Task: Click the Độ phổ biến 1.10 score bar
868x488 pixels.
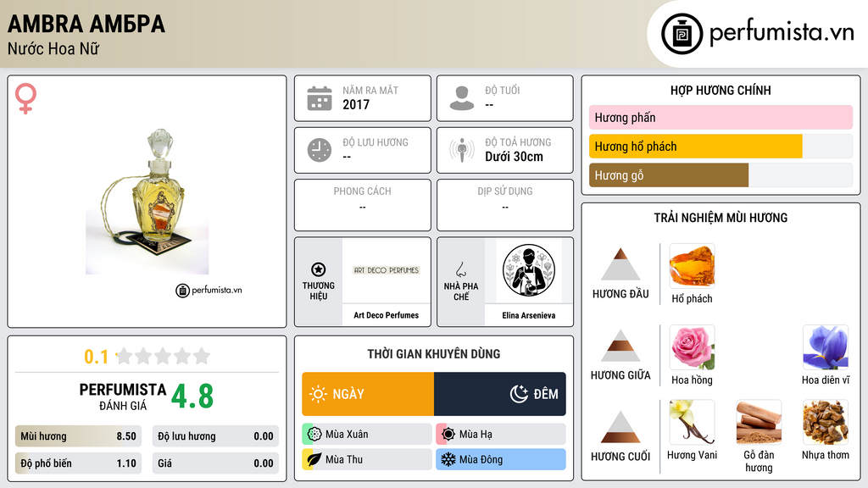Action: coord(78,463)
